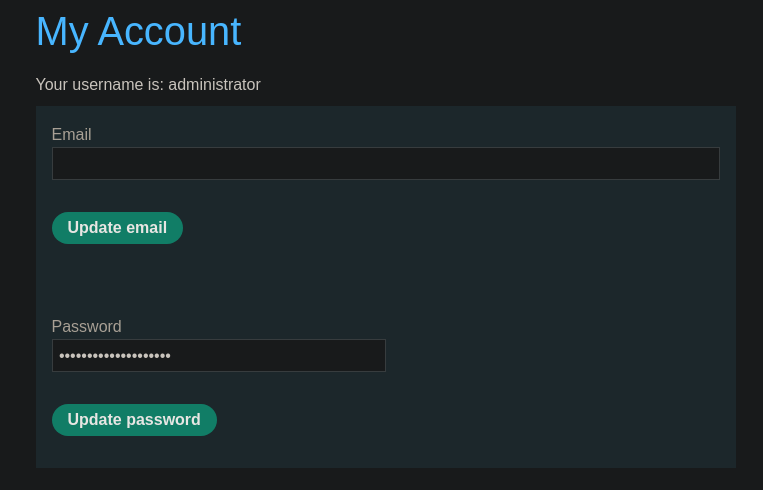
Task: Select the word 'administrator' in username line
Action: pos(214,85)
